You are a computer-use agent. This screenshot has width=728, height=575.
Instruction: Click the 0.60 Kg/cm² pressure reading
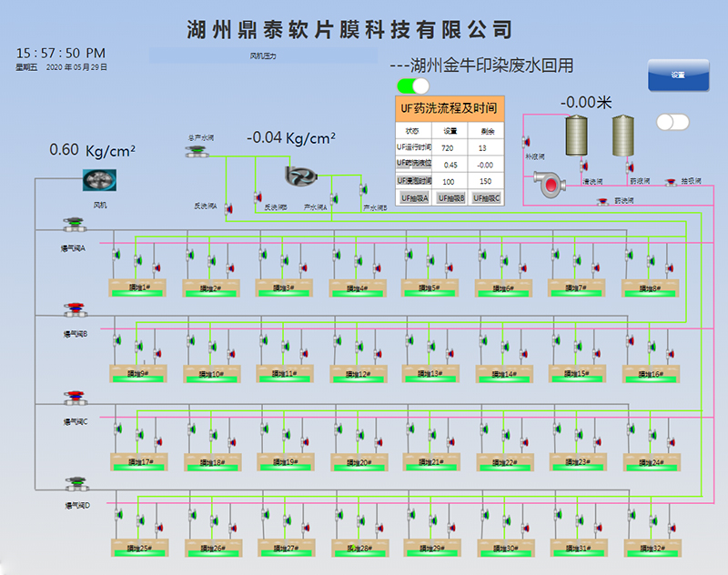pyautogui.click(x=92, y=150)
